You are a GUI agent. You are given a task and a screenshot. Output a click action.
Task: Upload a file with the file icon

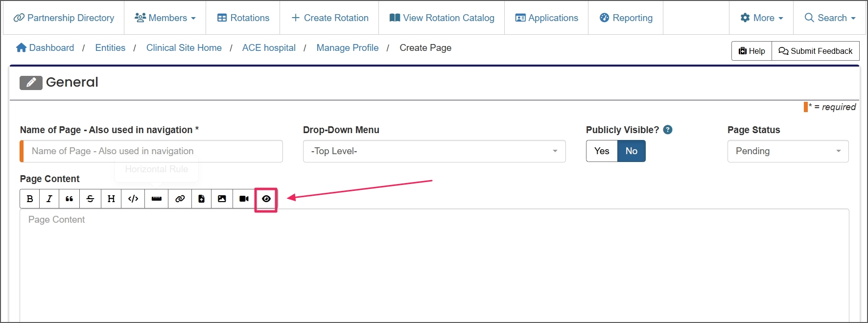[202, 199]
